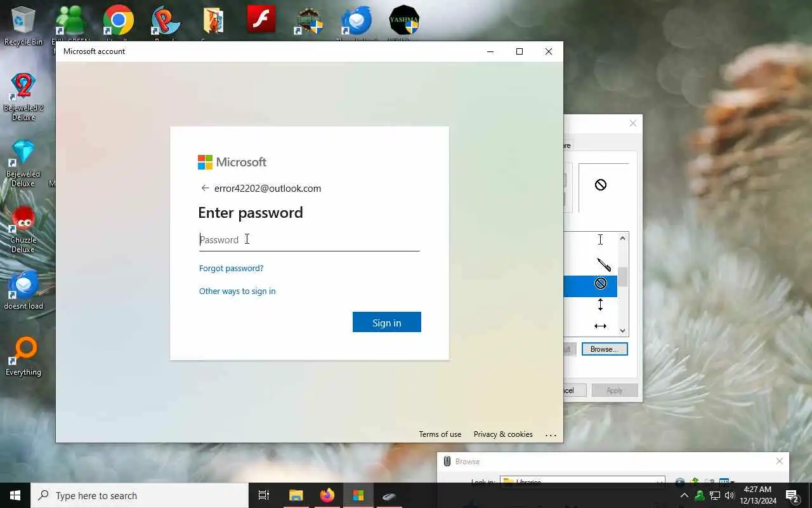The width and height of the screenshot is (812, 508).
Task: Open the Recycle Bin desktop icon
Action: (x=23, y=26)
